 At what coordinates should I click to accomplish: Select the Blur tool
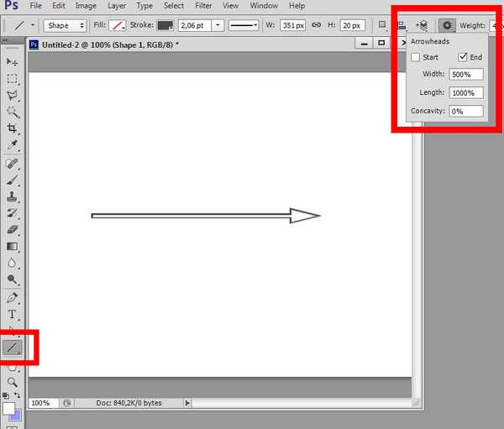pos(13,263)
